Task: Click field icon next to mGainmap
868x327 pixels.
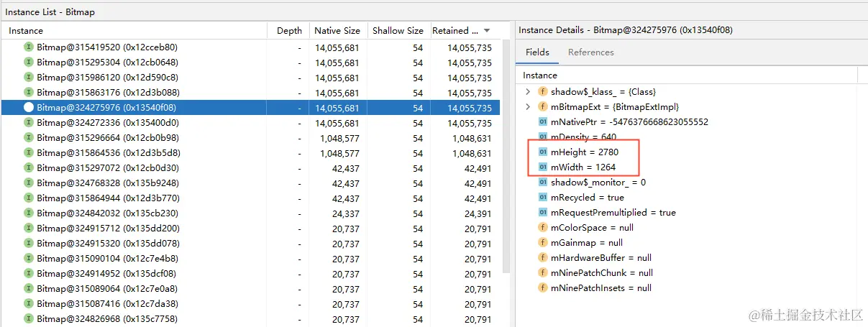Action: click(x=543, y=243)
